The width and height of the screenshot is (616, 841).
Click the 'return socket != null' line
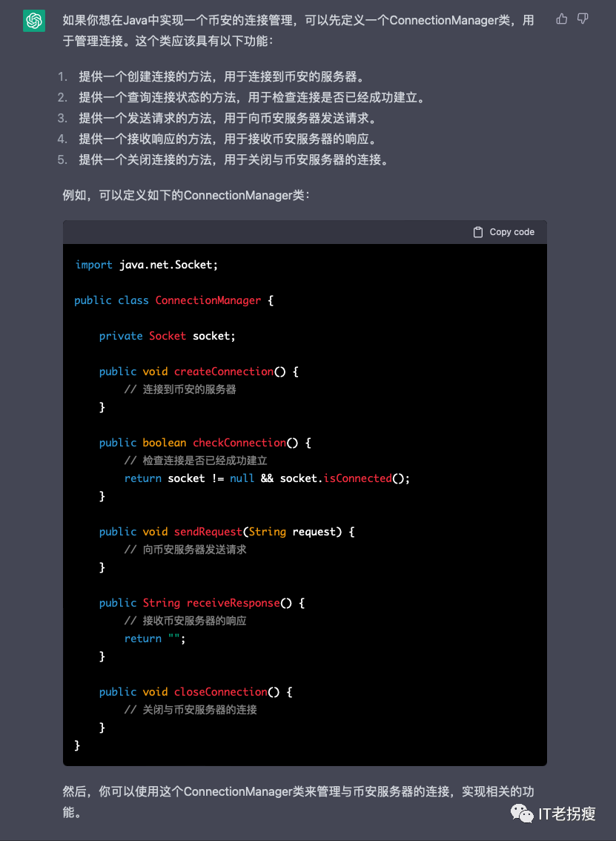pos(267,478)
